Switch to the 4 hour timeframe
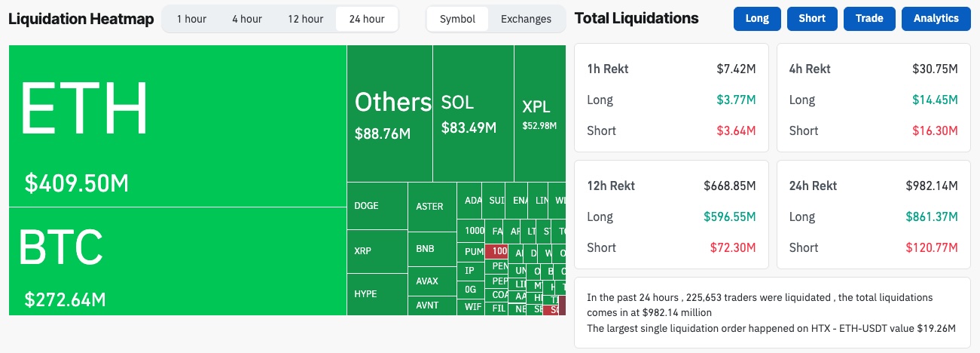Image resolution: width=980 pixels, height=353 pixels. (x=246, y=19)
